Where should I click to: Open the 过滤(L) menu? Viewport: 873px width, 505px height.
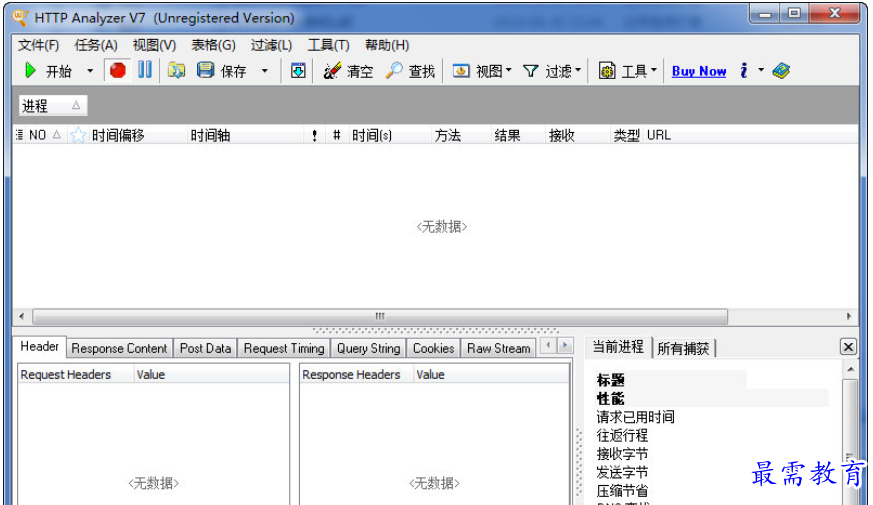pyautogui.click(x=271, y=45)
